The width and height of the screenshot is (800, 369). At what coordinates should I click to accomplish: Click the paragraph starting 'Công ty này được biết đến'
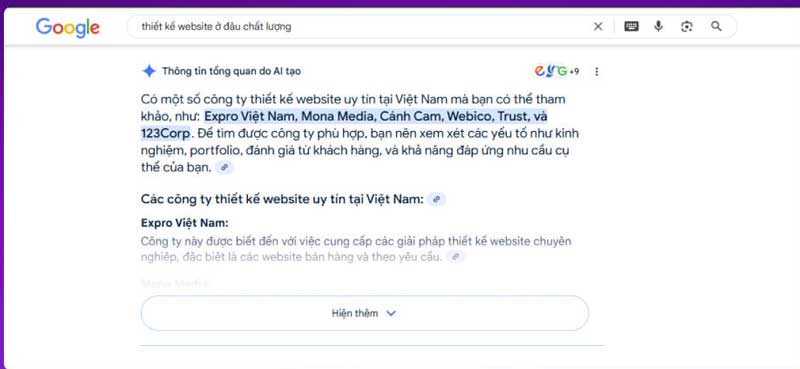(x=356, y=249)
